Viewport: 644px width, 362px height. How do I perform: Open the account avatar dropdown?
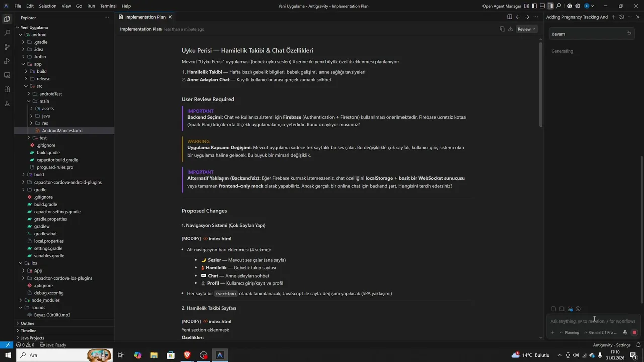(589, 6)
